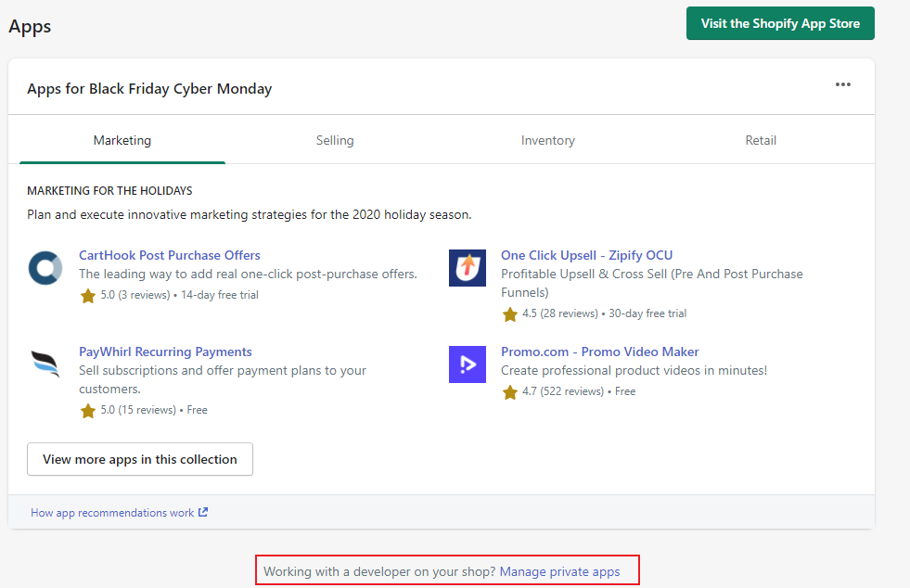Image resolution: width=910 pixels, height=588 pixels.
Task: Select the Marketing tab
Action: (x=122, y=141)
